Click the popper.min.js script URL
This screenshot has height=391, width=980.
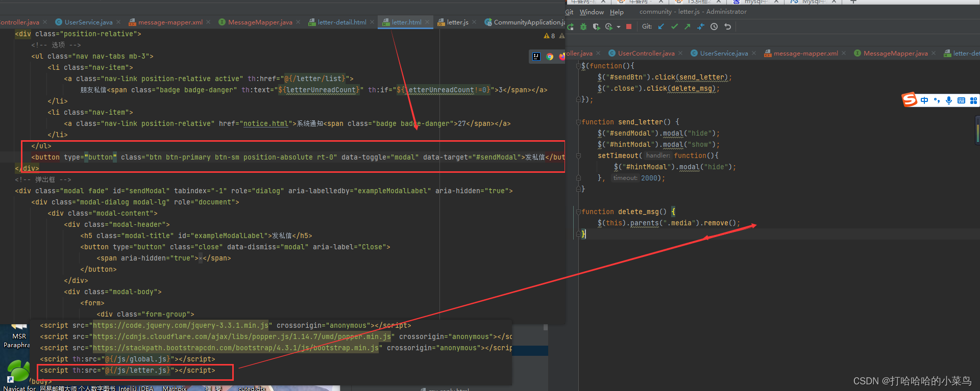(x=242, y=336)
